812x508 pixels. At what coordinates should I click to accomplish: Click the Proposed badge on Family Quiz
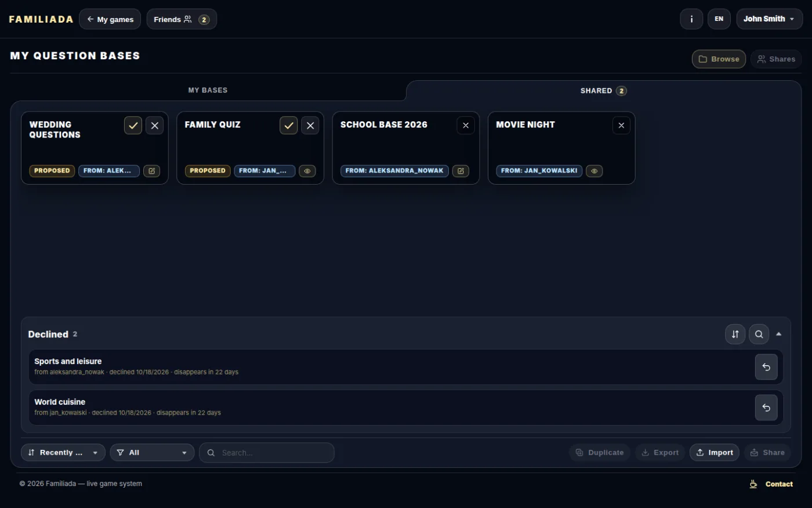pyautogui.click(x=208, y=171)
